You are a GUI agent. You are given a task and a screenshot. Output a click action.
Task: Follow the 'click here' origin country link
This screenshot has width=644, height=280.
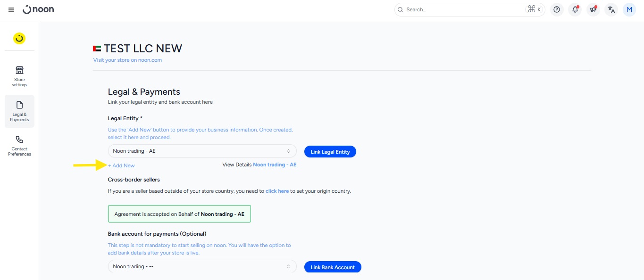277,191
